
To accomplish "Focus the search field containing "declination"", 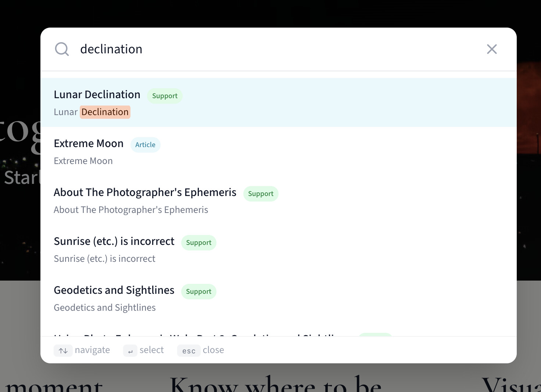I will [257, 49].
